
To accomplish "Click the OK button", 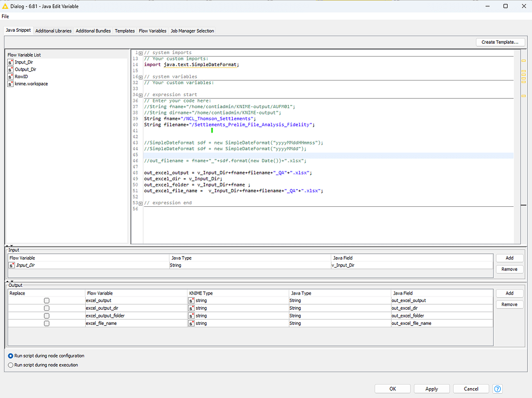I will pos(393,389).
